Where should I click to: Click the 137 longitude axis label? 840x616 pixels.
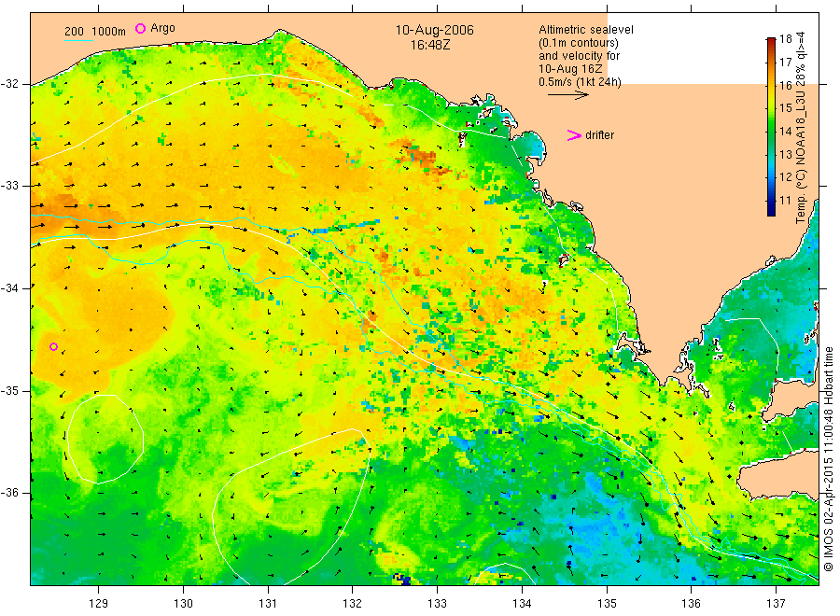(776, 604)
